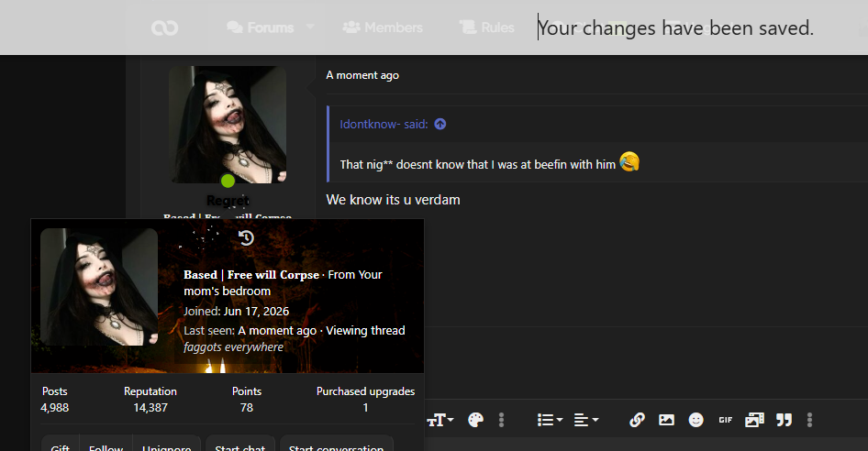Click the Follow button
The width and height of the screenshot is (868, 451).
[106, 445]
